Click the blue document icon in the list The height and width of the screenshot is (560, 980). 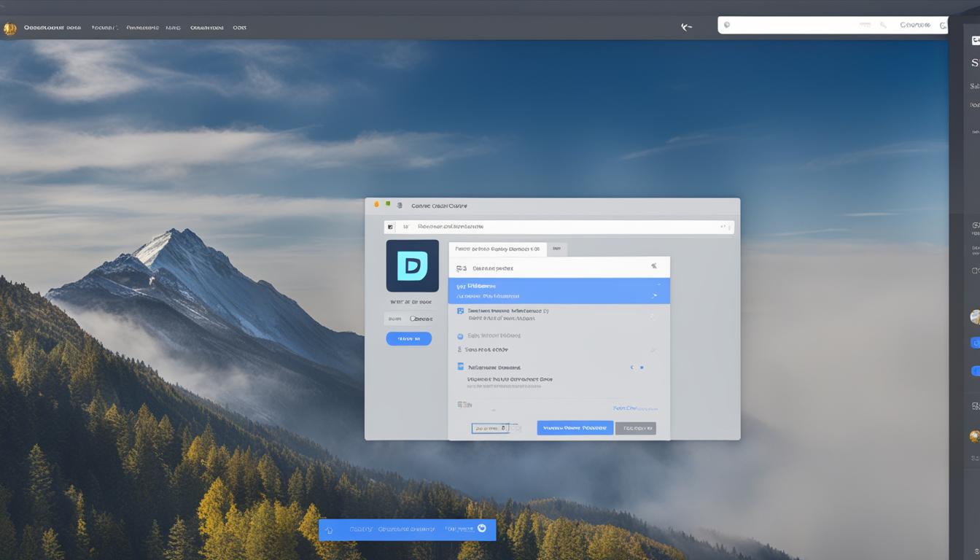[460, 367]
